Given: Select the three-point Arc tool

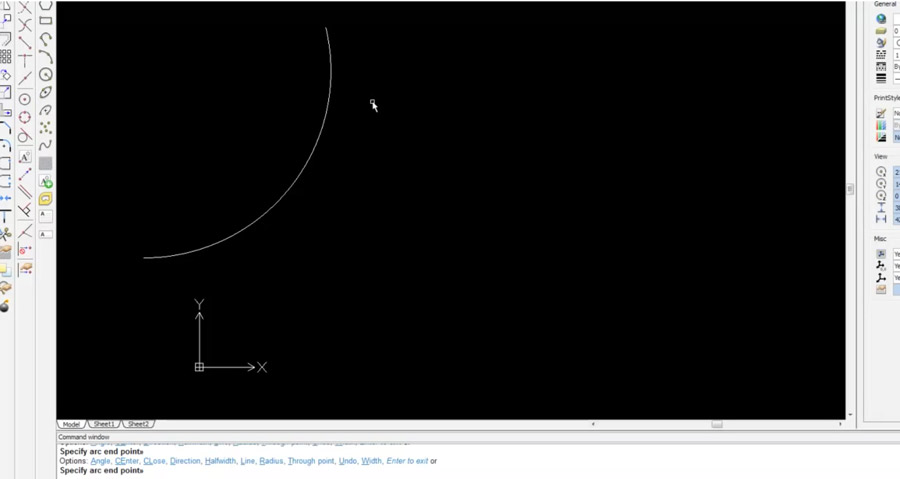Looking at the screenshot, I should (45, 39).
